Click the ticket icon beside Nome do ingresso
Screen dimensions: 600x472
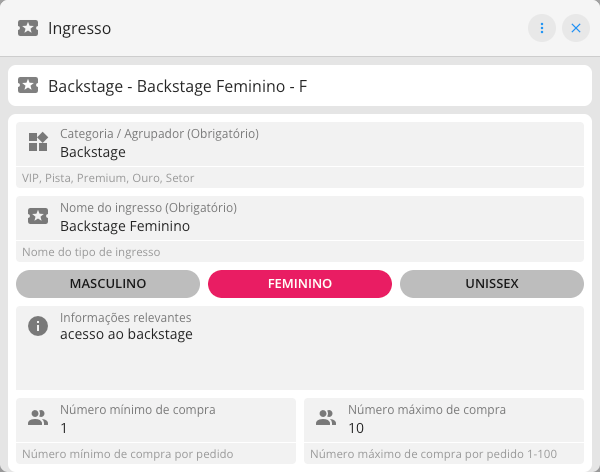[x=38, y=216]
